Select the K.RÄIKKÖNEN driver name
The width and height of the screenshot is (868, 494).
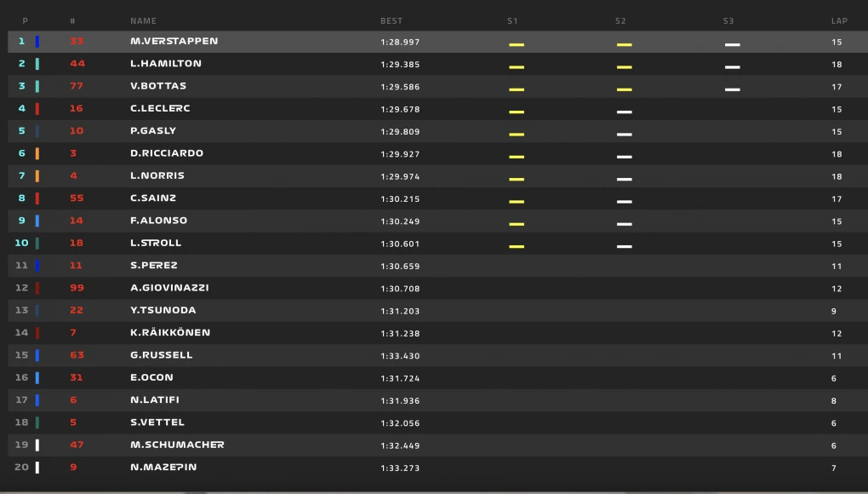point(170,332)
